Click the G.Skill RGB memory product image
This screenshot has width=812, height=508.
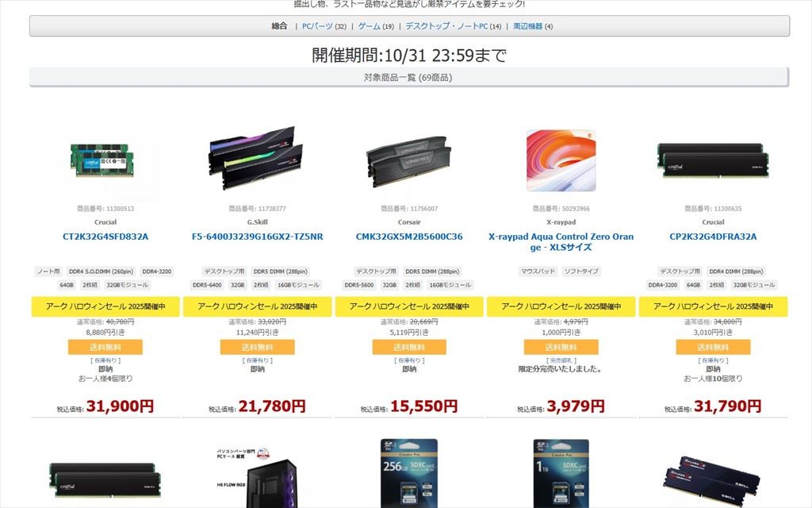point(256,158)
